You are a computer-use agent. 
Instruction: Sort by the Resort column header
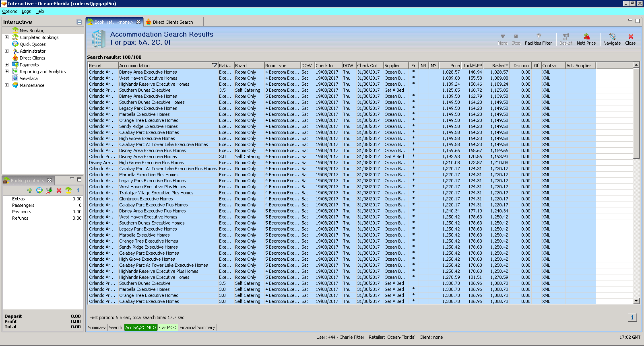pyautogui.click(x=103, y=66)
